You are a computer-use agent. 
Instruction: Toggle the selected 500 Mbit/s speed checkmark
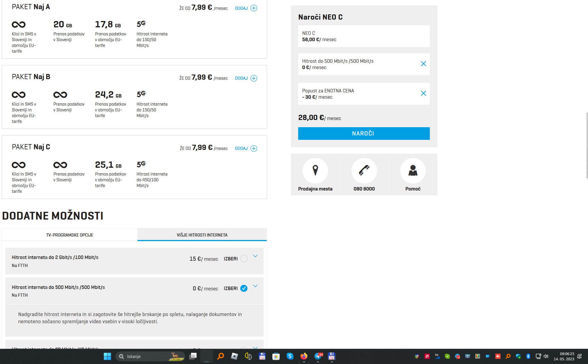(244, 288)
